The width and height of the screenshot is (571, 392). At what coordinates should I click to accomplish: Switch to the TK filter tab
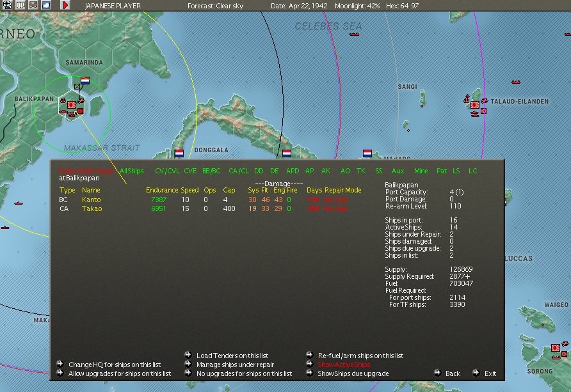[361, 171]
